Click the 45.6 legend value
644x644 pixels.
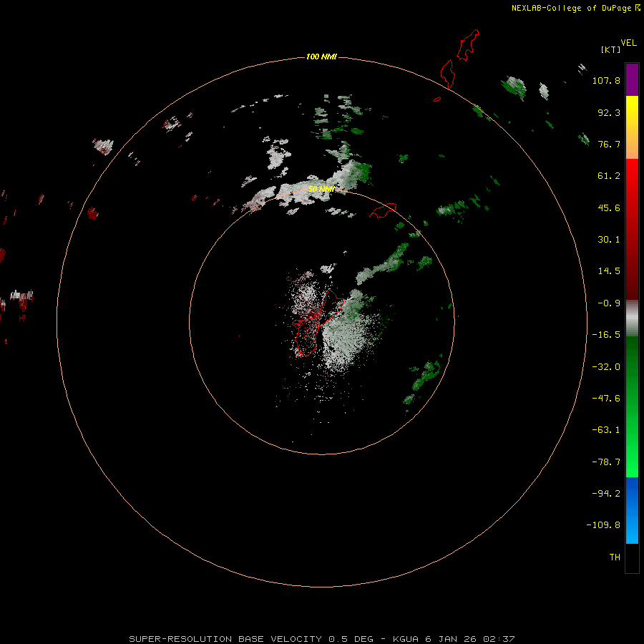coord(609,208)
